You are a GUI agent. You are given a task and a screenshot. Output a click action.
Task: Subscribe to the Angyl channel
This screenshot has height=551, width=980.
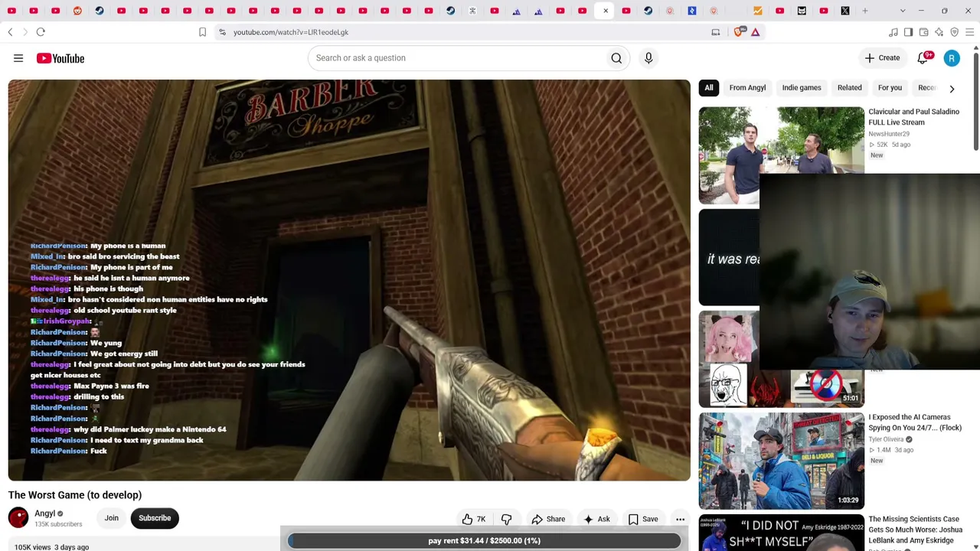pyautogui.click(x=155, y=518)
